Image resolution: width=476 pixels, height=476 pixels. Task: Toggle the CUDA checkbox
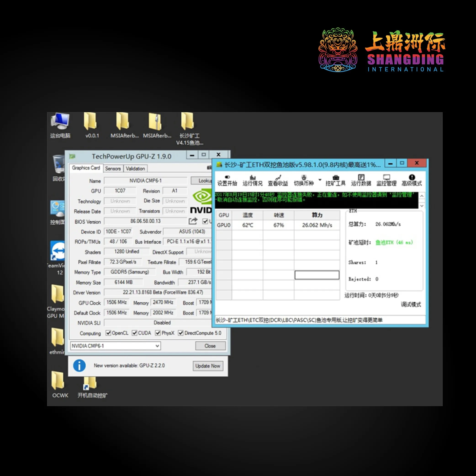click(135, 333)
